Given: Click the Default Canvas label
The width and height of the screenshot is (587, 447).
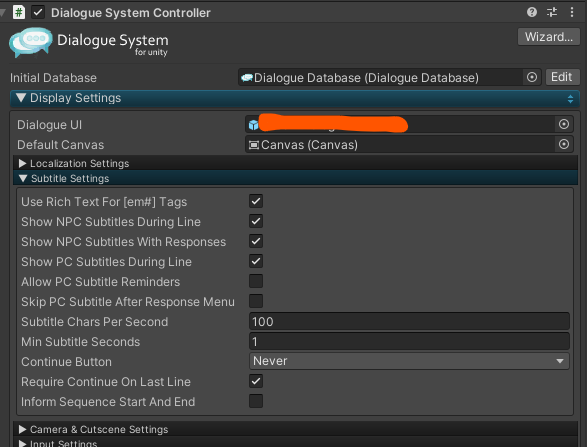Looking at the screenshot, I should point(61,145).
